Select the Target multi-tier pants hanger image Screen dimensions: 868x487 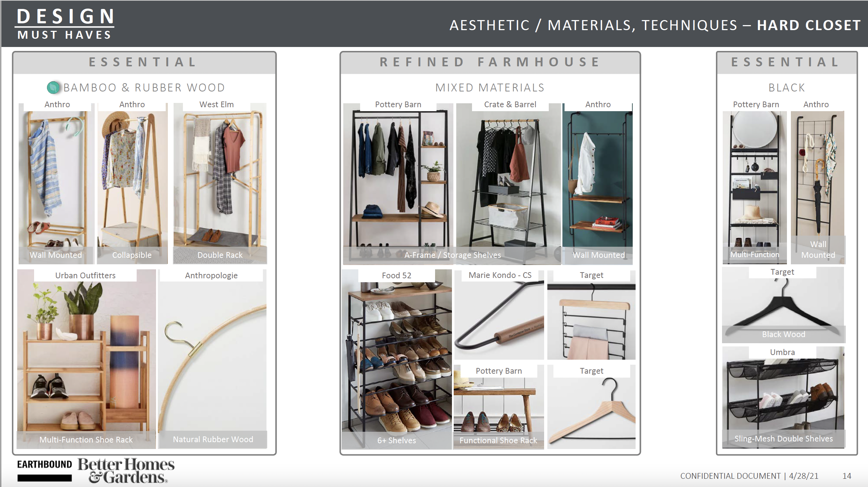coord(591,315)
